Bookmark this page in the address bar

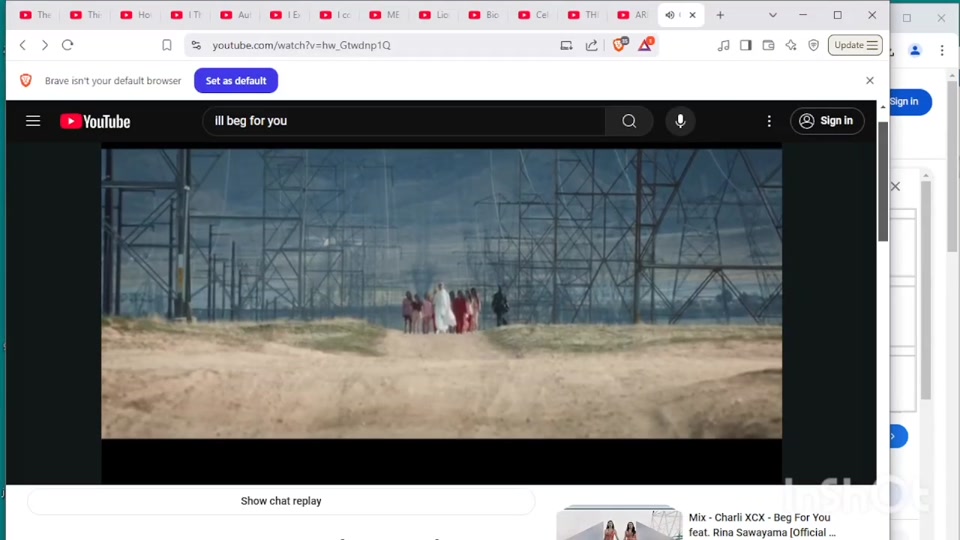click(167, 45)
